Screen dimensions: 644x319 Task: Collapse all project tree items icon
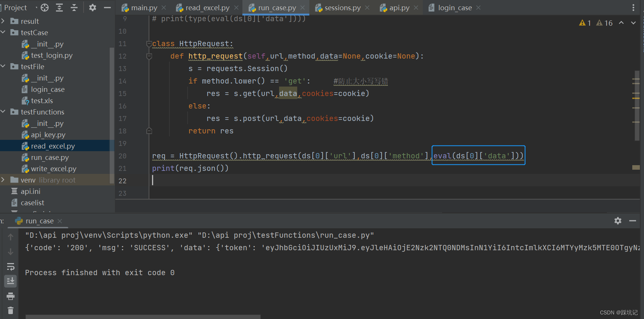(x=74, y=8)
